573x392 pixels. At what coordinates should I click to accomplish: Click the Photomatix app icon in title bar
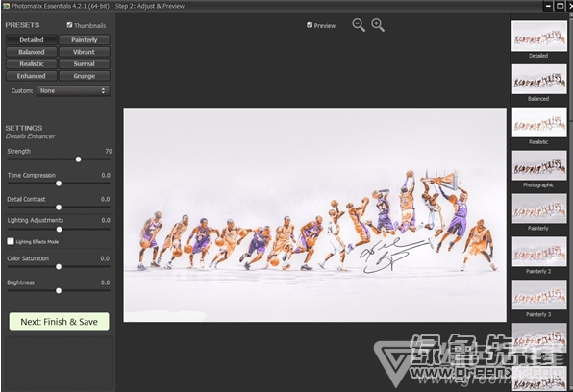[x=6, y=6]
